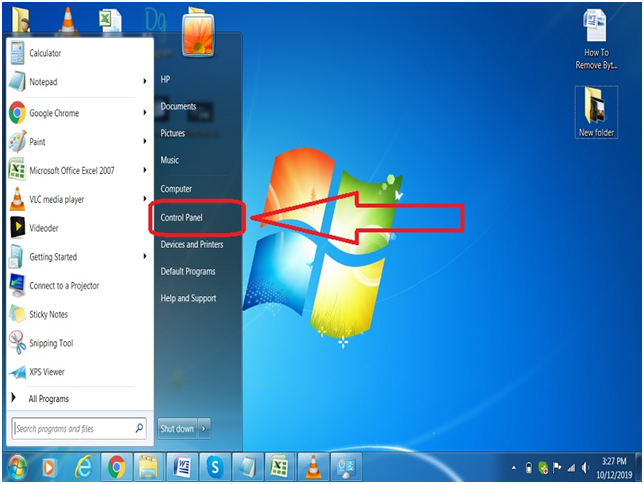
Task: Expand Notepad's recent files arrow
Action: (145, 81)
